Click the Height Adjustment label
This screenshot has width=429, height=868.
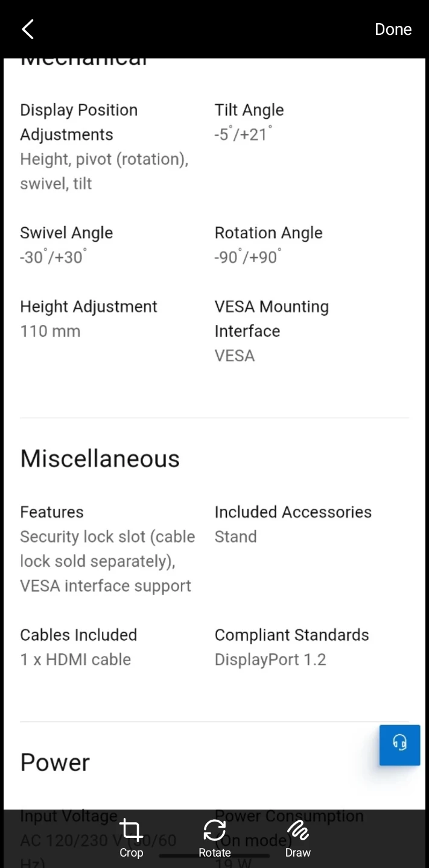pyautogui.click(x=89, y=307)
